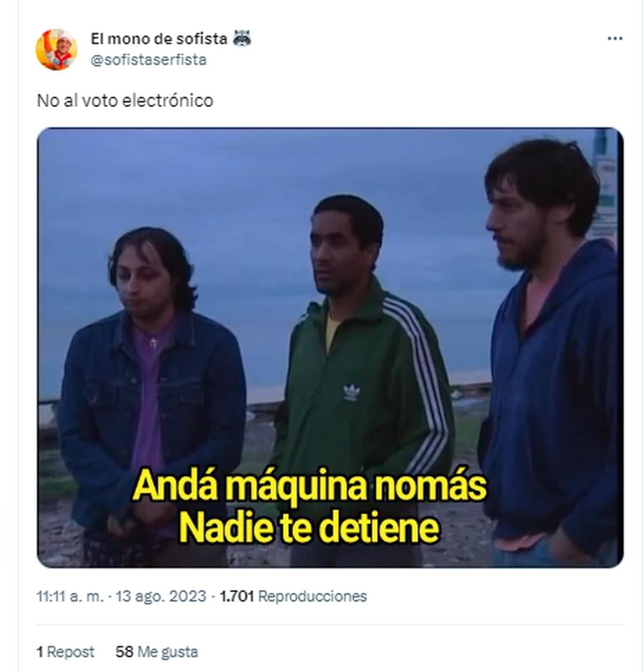Play the embedded video in the tweet
This screenshot has height=672, width=644.
(330, 347)
